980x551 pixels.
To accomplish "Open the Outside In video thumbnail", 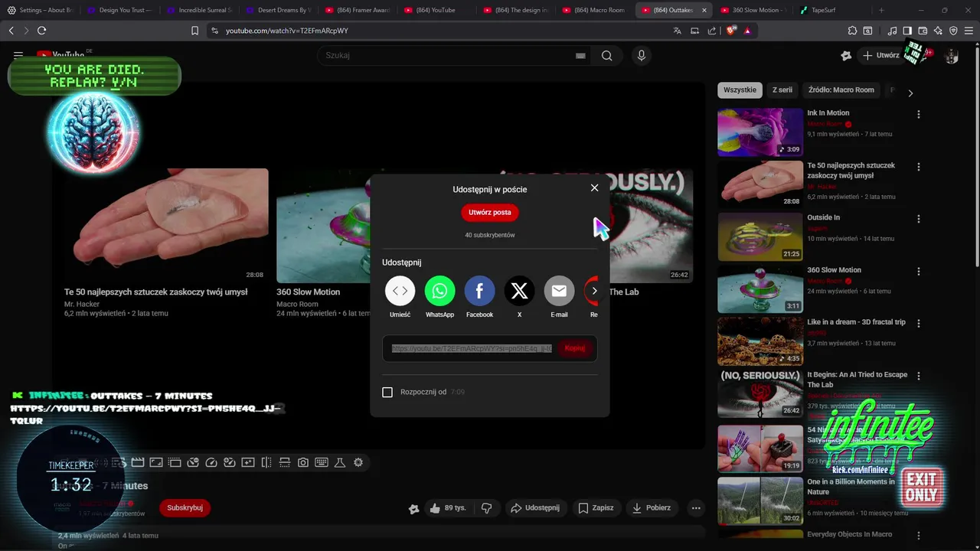I will [x=760, y=236].
